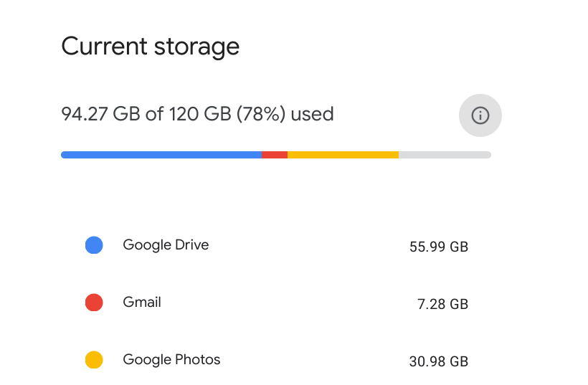This screenshot has height=385, width=588.
Task: Click the red Gmail dot
Action: click(x=94, y=303)
